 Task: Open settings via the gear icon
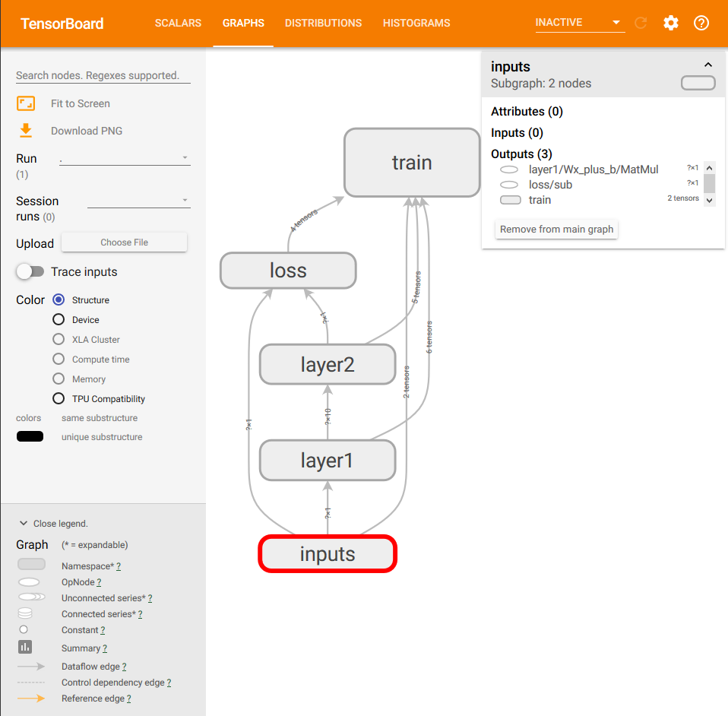tap(670, 23)
